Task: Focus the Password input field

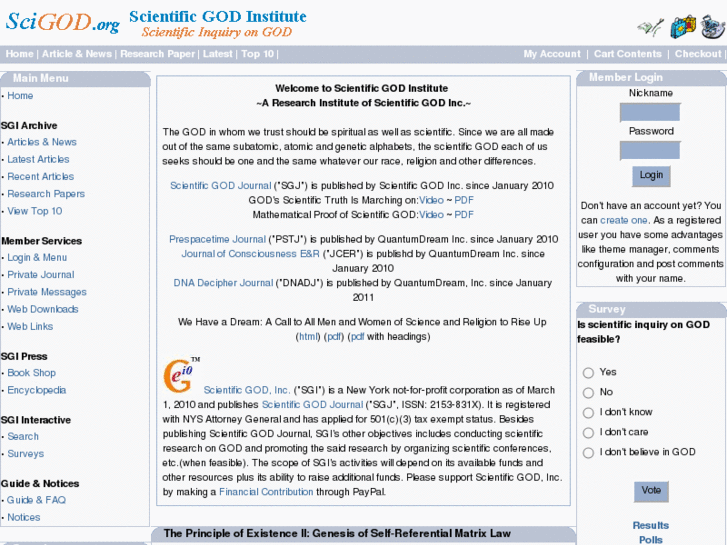Action: [650, 151]
